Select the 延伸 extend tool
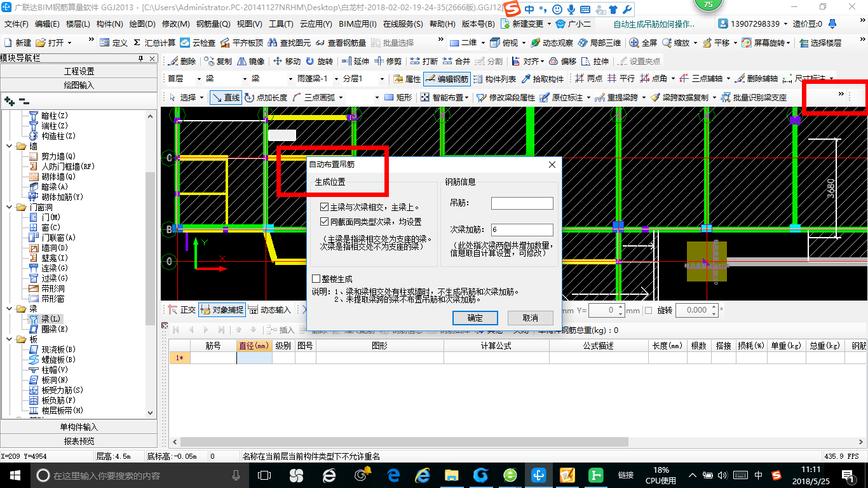The image size is (868, 488). (355, 62)
